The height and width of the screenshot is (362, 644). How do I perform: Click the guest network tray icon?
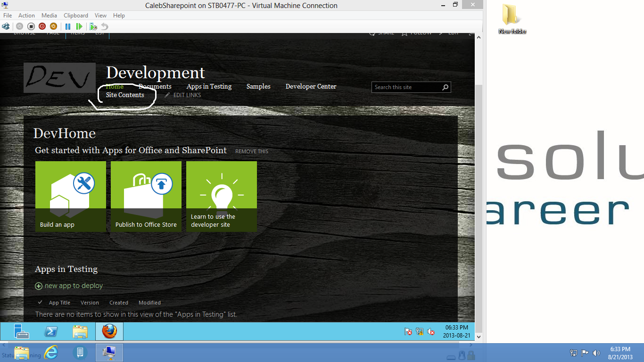pyautogui.click(x=420, y=331)
